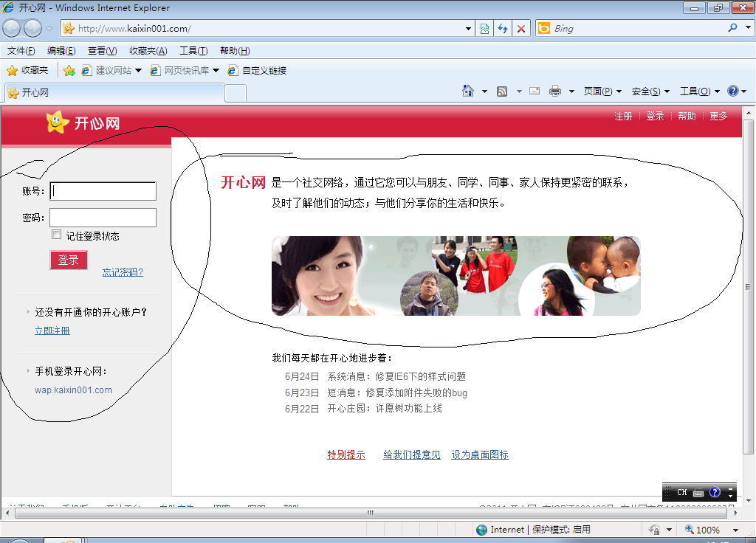Click the 设为桌面图标 link

tap(480, 454)
